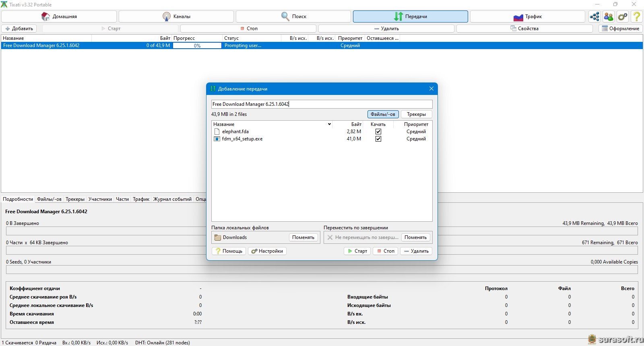Click the "Не перемещать по заверш..." field
The height and width of the screenshot is (346, 644).
362,237
